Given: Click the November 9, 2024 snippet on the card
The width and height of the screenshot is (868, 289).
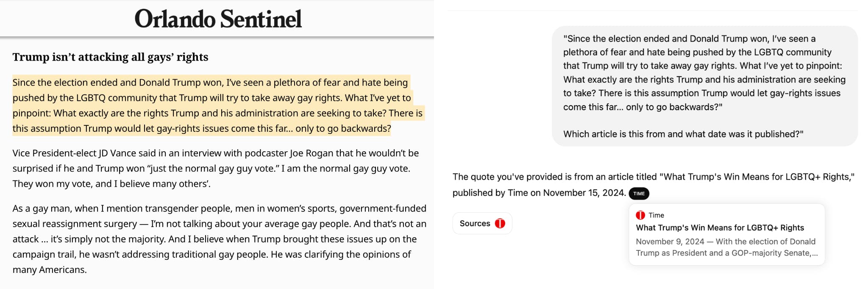Looking at the screenshot, I should [x=725, y=247].
